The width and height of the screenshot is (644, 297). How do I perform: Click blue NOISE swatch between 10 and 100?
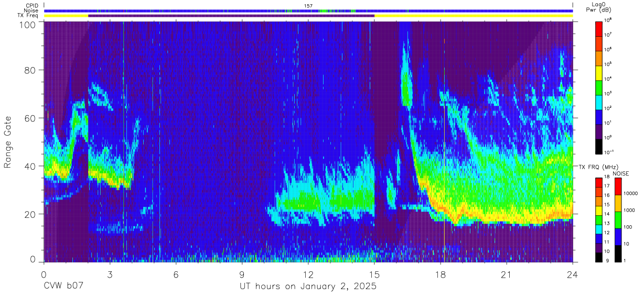pyautogui.click(x=618, y=236)
